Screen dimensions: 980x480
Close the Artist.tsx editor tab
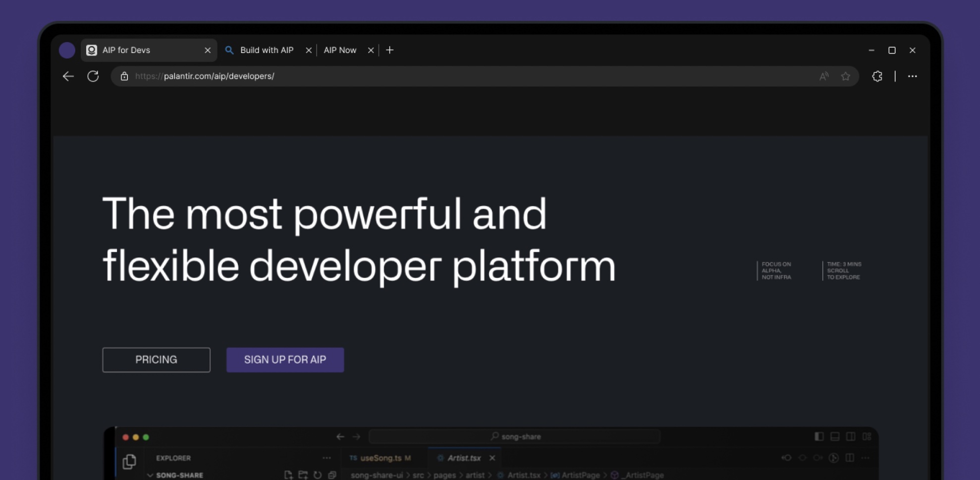pos(492,458)
